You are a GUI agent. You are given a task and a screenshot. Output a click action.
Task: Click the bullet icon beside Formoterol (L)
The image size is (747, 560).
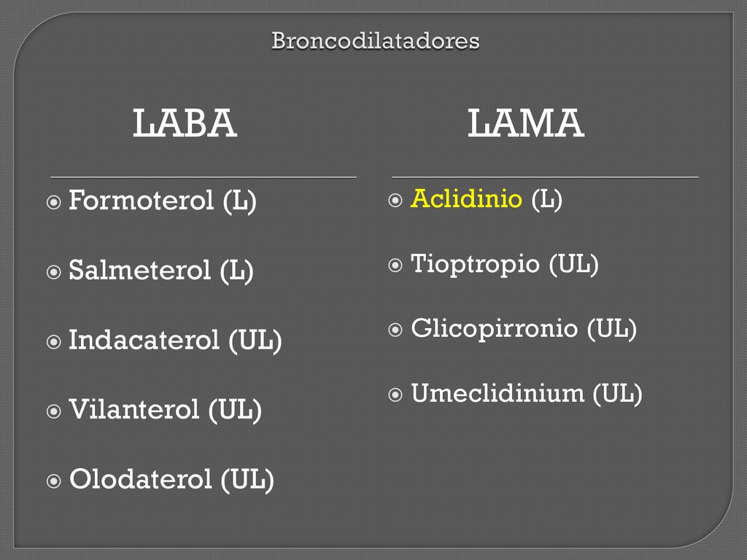tap(54, 202)
